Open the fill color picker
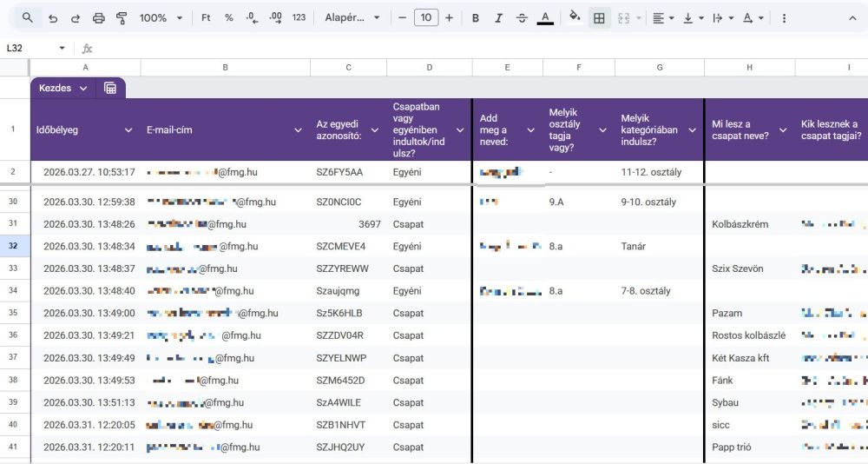This screenshot has height=464, width=868. point(574,17)
